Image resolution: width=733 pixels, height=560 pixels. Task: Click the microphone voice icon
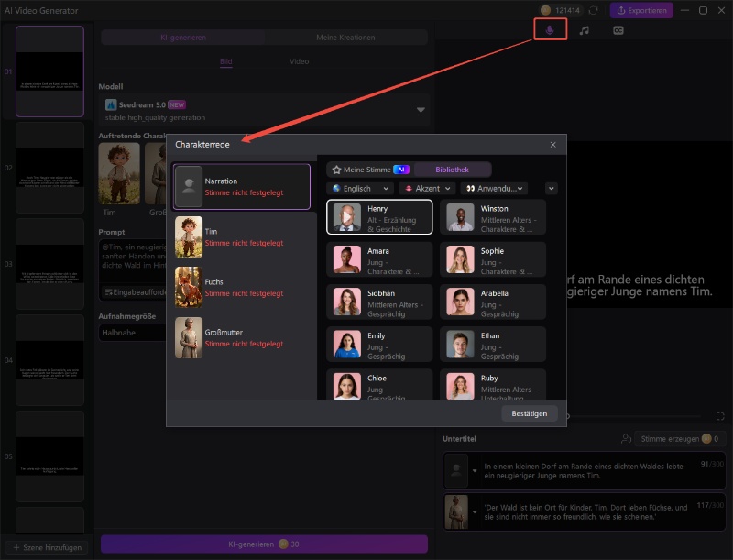tap(550, 29)
